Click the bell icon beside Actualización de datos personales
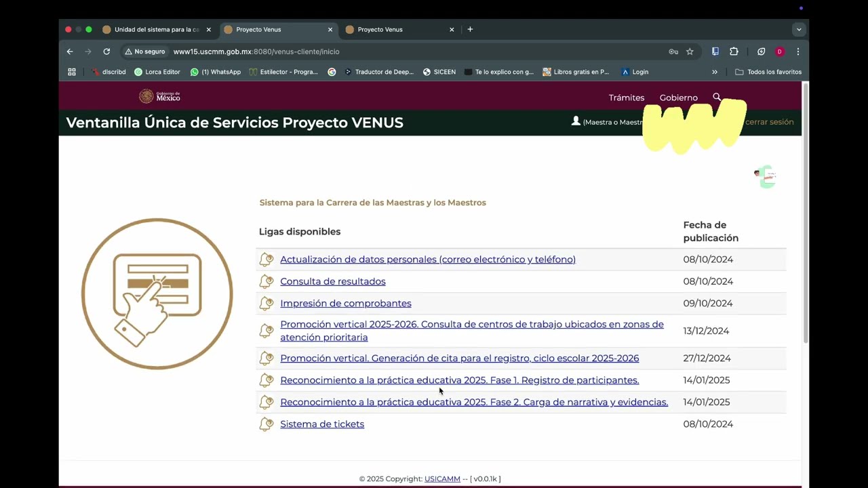868x488 pixels. (x=267, y=260)
